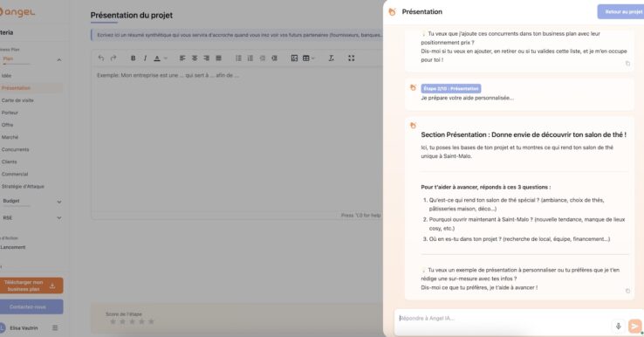Screen dimensions: 644x337
Task: Click the Contactez-nous button
Action: (x=31, y=307)
